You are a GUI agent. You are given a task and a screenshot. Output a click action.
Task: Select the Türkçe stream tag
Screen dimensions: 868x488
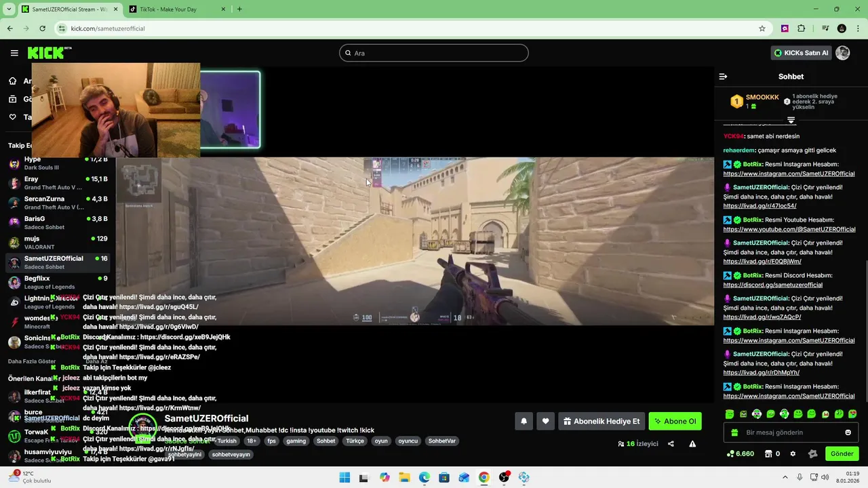[x=355, y=441]
